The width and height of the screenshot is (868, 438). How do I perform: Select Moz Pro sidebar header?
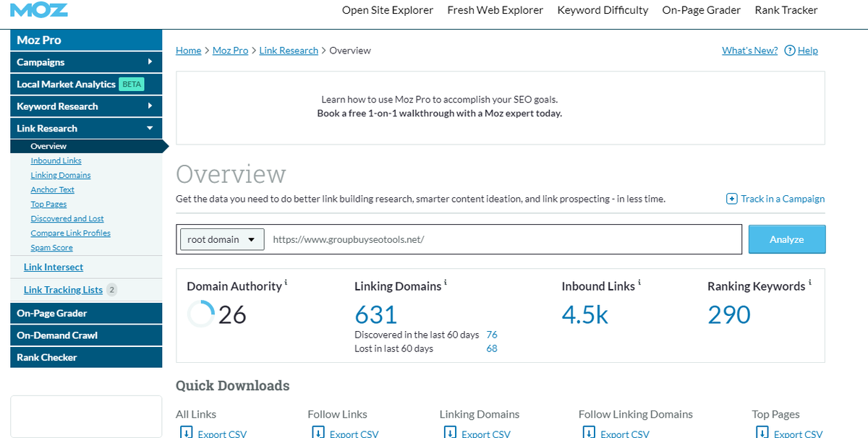(x=86, y=40)
